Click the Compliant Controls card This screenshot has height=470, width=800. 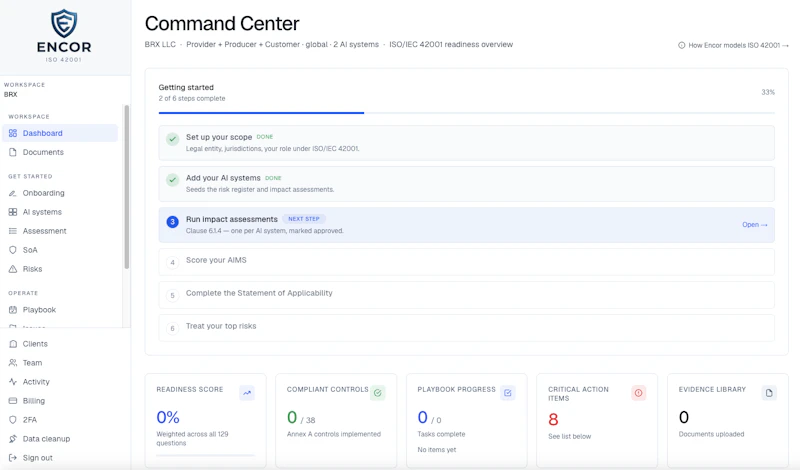click(336, 420)
